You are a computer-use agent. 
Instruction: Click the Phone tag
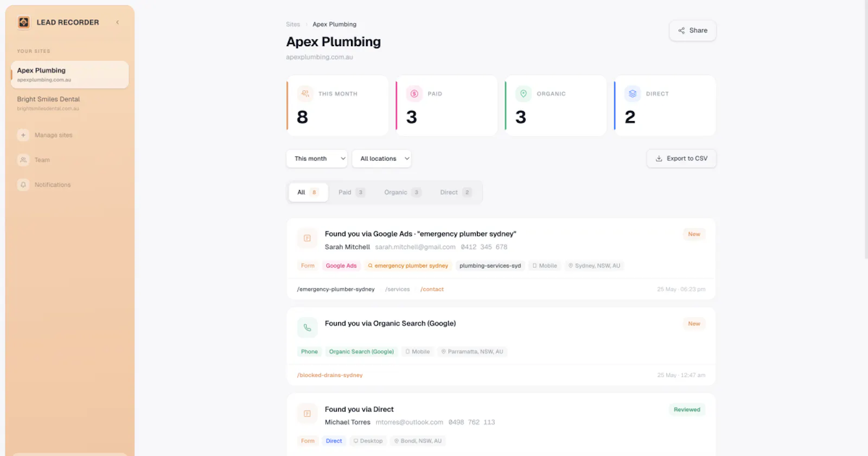tap(309, 352)
